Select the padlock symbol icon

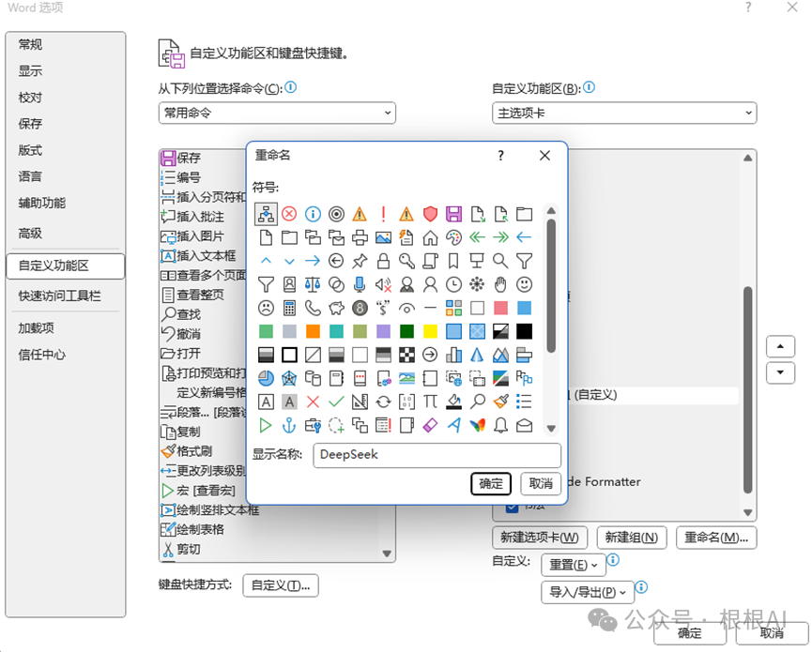384,262
